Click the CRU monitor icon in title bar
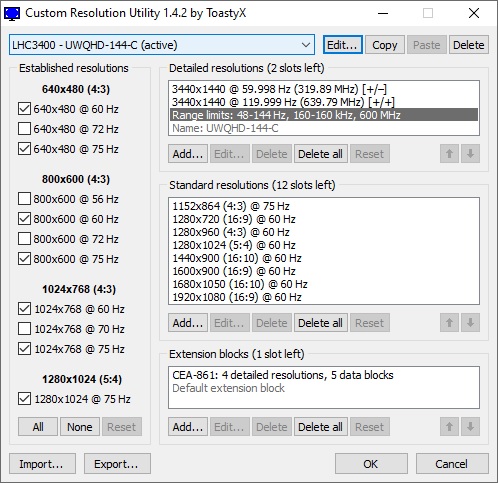The width and height of the screenshot is (498, 483). point(12,14)
